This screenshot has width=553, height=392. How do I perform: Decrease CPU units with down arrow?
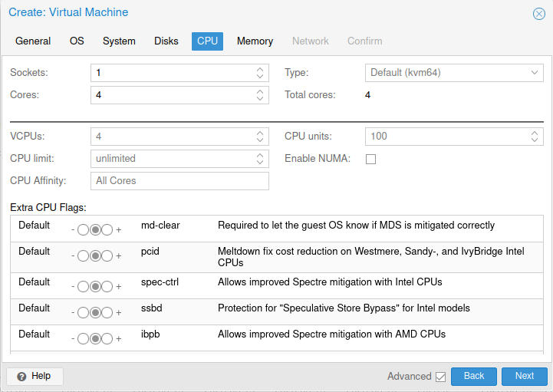tap(535, 140)
